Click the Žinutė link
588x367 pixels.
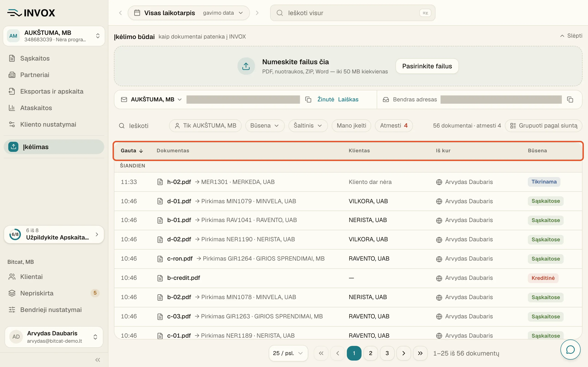pyautogui.click(x=326, y=100)
